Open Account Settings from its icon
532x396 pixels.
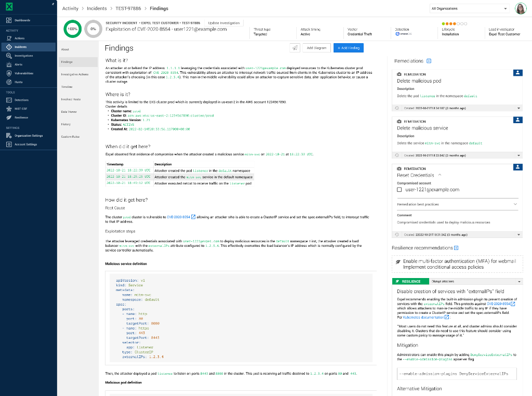point(9,144)
